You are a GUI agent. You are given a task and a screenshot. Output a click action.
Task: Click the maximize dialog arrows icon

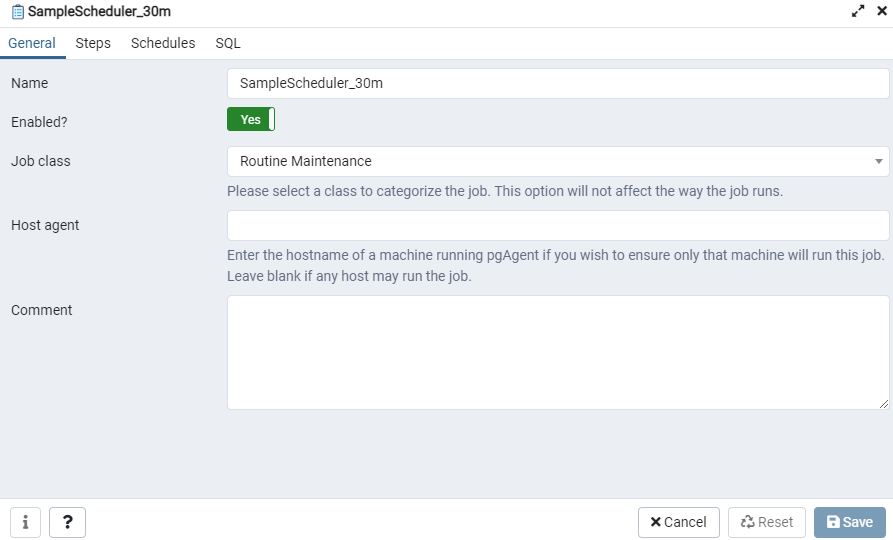pyautogui.click(x=858, y=11)
